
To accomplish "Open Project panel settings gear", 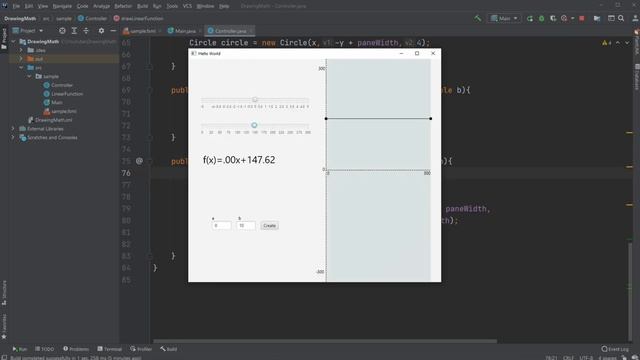I will coord(101,31).
